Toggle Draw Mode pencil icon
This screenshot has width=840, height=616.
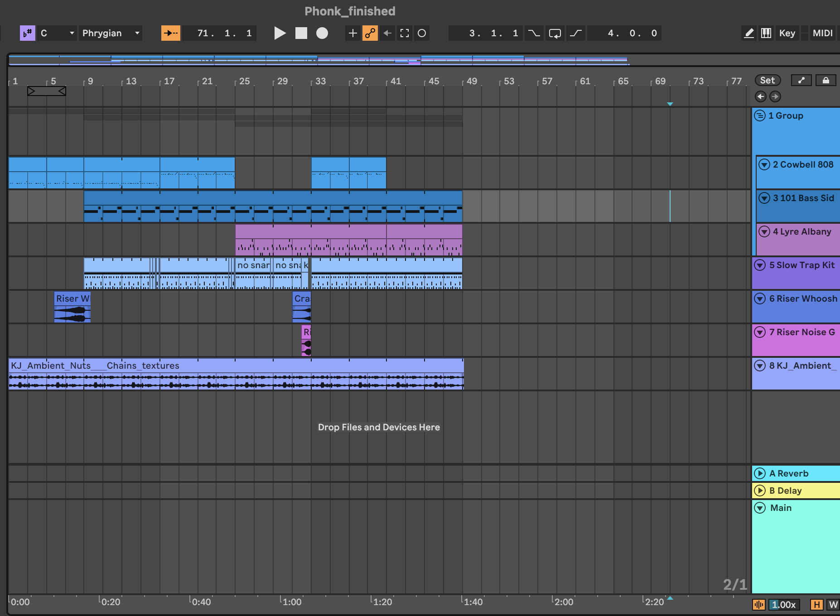[x=749, y=33]
